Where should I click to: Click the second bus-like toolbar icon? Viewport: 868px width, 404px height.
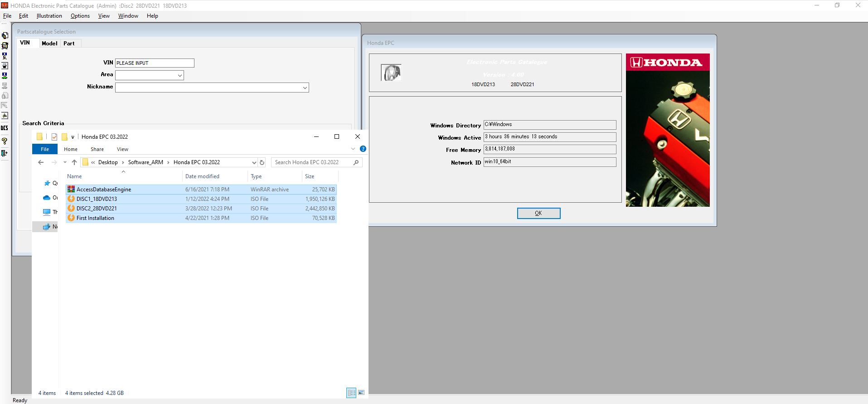click(5, 46)
